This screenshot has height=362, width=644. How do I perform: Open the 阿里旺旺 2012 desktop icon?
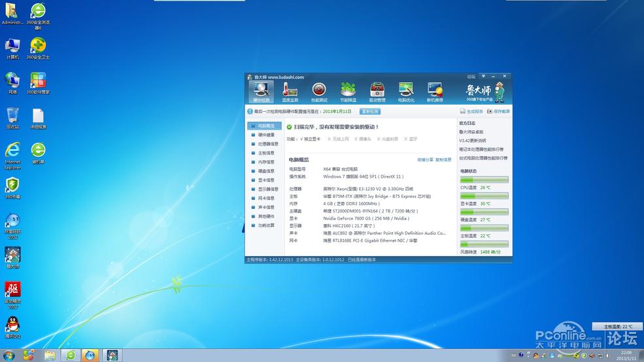[x=12, y=225]
